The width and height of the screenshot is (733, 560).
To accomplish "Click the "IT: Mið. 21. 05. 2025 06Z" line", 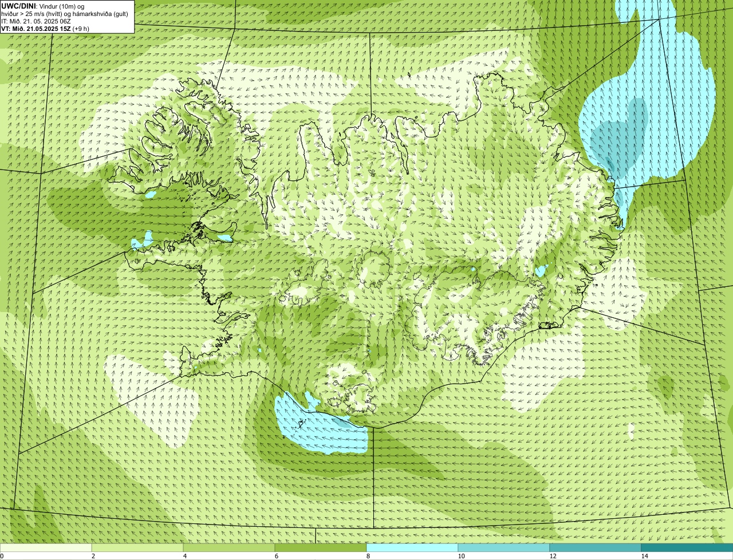I will (36, 21).
